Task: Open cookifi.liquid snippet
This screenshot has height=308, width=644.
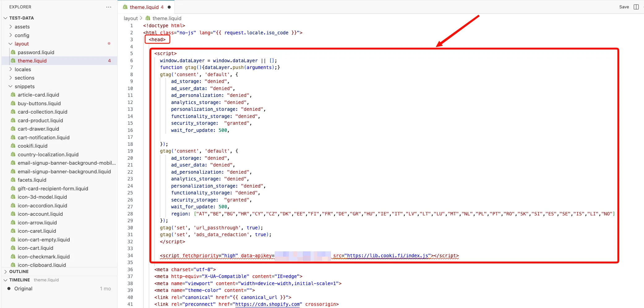Action: (x=32, y=146)
